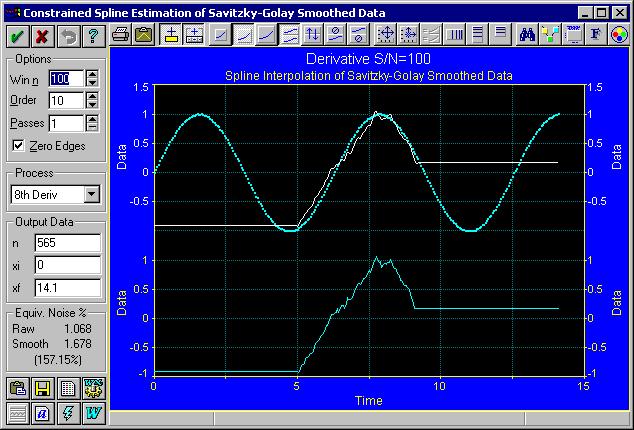Click the Spline Interpolation subtitle text
This screenshot has width=634, height=430.
pos(368,76)
